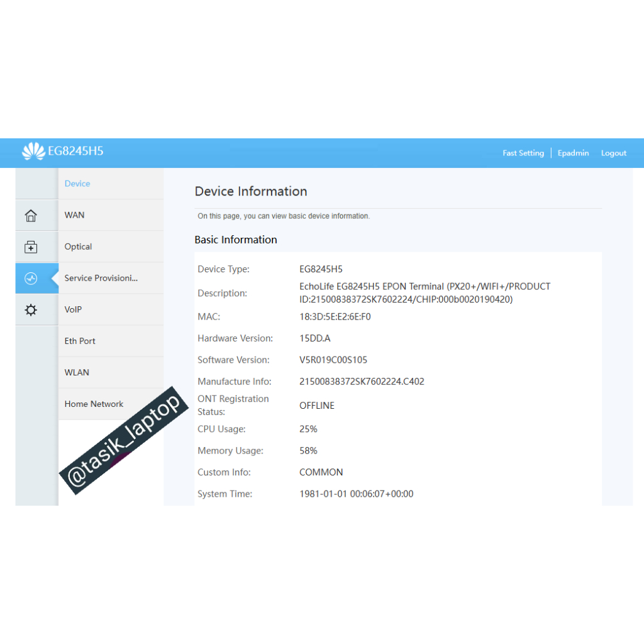This screenshot has height=644, width=644.
Task: Open Service Provisioning menu item
Action: pos(111,279)
